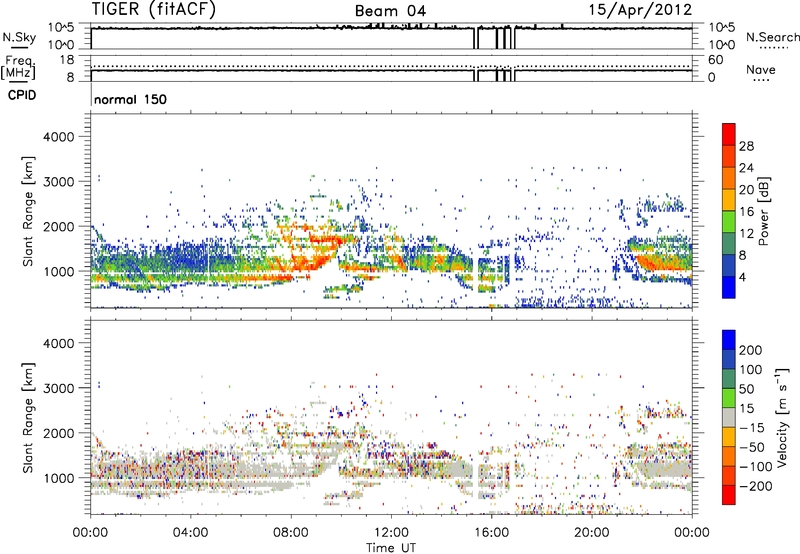Click the 'normal 150' CPID text

coord(131,99)
